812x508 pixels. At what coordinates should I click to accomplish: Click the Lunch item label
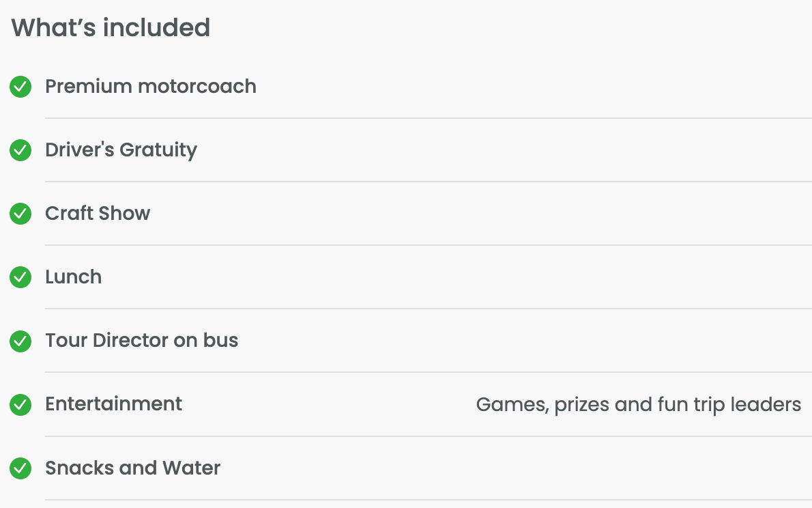73,277
